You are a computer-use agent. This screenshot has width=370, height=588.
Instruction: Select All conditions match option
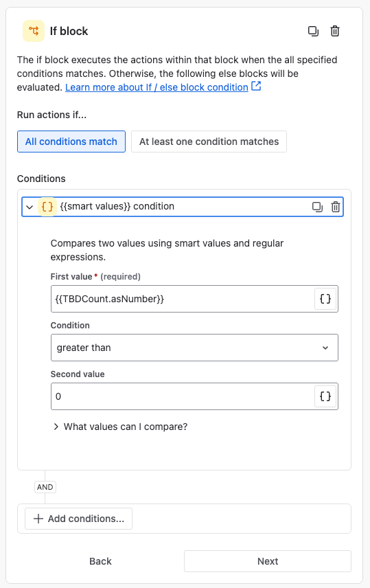(71, 142)
